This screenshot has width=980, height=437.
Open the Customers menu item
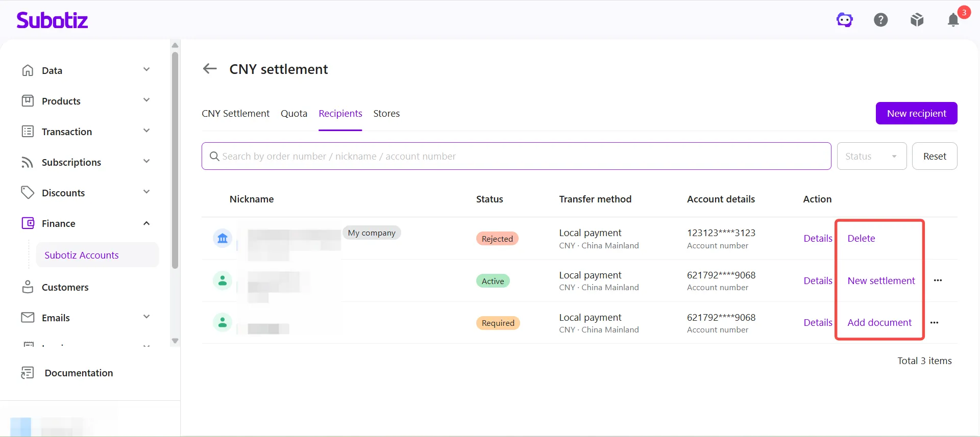click(x=65, y=287)
